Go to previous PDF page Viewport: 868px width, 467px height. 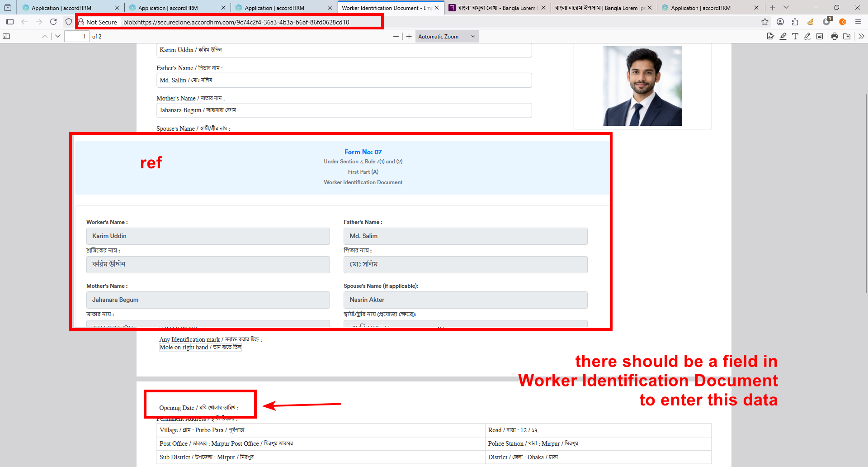pyautogui.click(x=44, y=36)
